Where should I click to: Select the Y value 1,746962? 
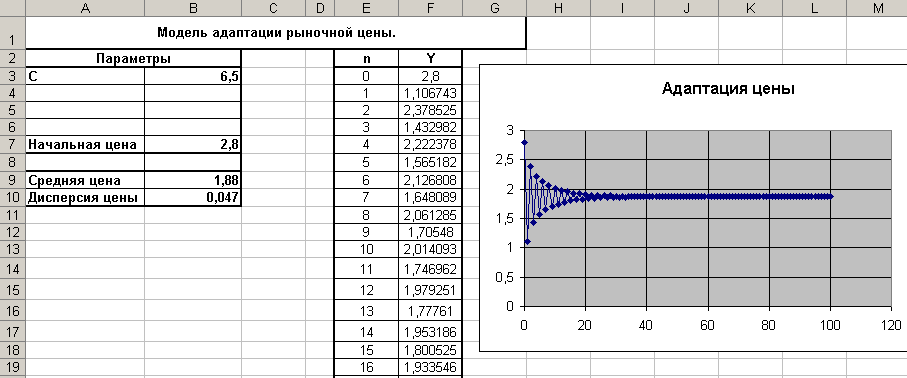click(x=430, y=269)
